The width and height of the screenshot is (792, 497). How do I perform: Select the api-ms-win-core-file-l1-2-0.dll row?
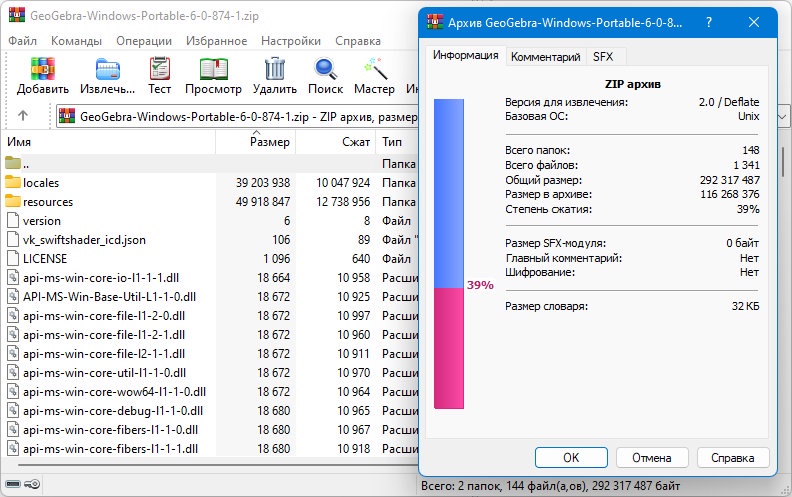pyautogui.click(x=211, y=315)
